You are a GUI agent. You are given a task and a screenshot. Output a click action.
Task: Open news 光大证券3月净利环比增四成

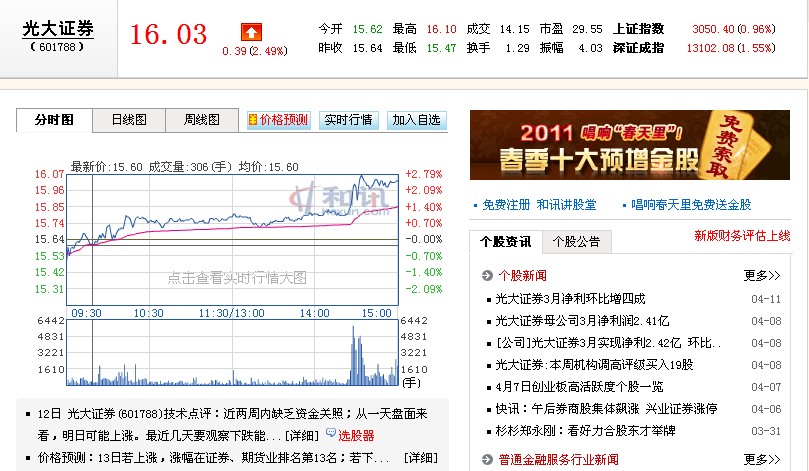click(570, 299)
